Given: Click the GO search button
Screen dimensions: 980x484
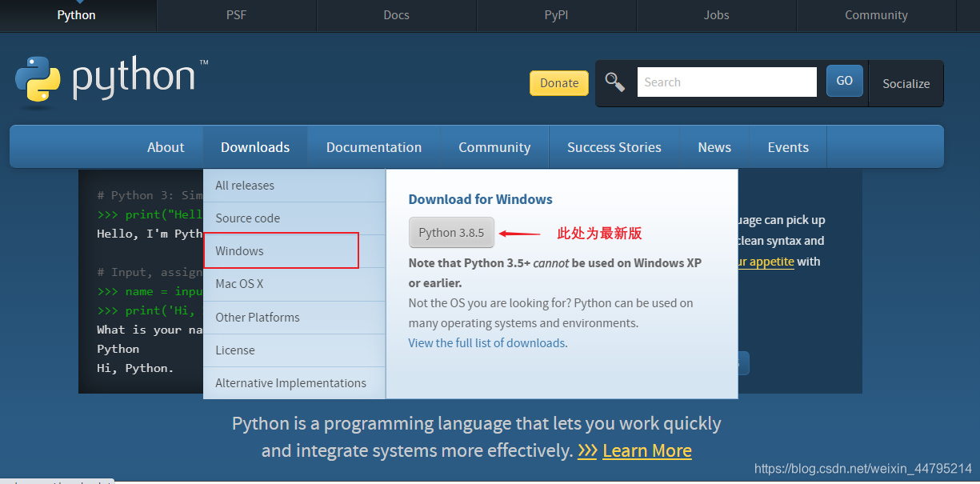Looking at the screenshot, I should 845,81.
